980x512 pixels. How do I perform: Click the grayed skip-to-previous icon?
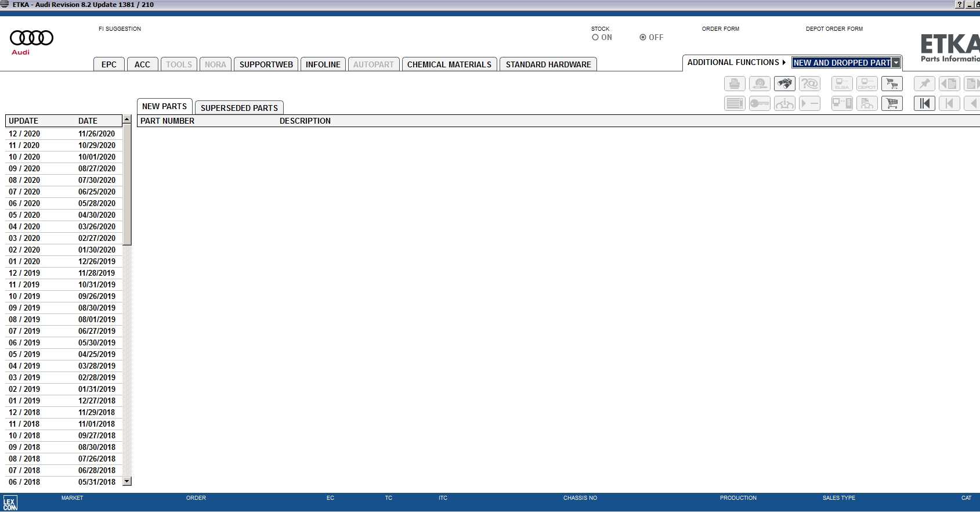949,103
